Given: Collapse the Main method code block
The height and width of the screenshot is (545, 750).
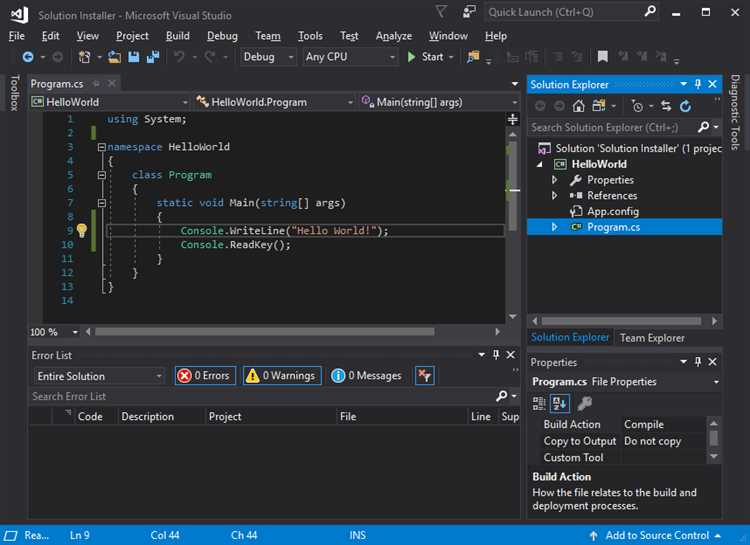Looking at the screenshot, I should [101, 203].
